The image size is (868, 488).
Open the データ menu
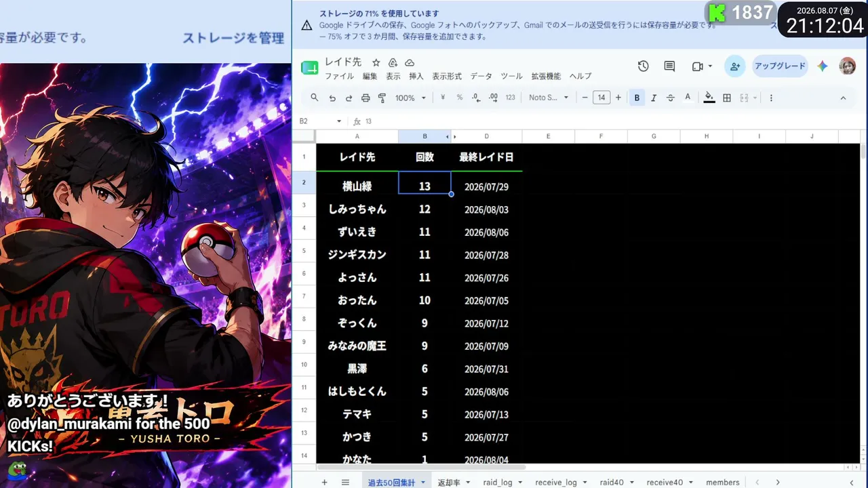(x=481, y=76)
